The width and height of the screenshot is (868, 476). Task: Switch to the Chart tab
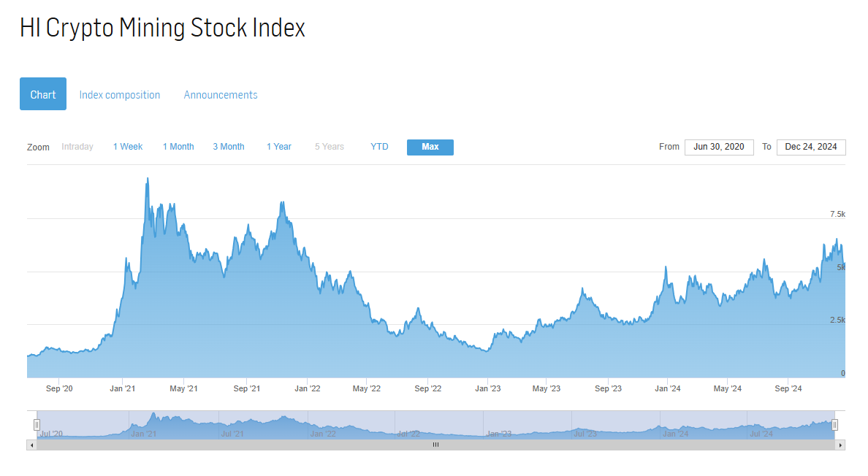(x=43, y=94)
